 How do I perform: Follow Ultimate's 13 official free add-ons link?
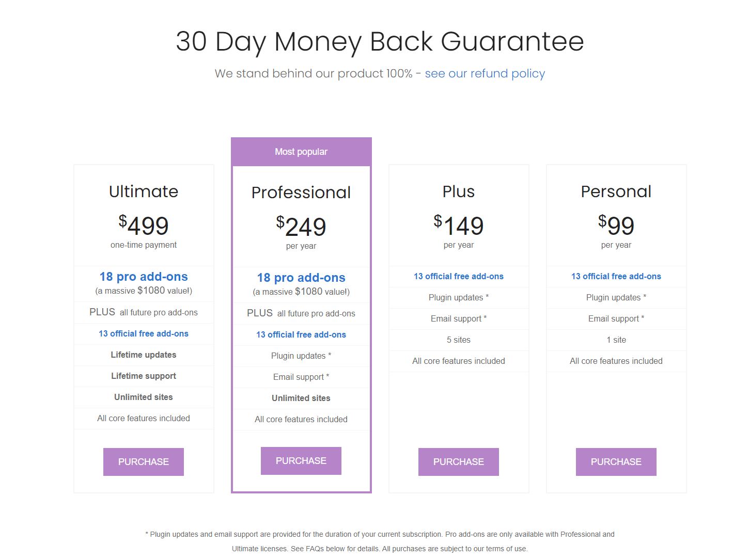[x=144, y=334]
